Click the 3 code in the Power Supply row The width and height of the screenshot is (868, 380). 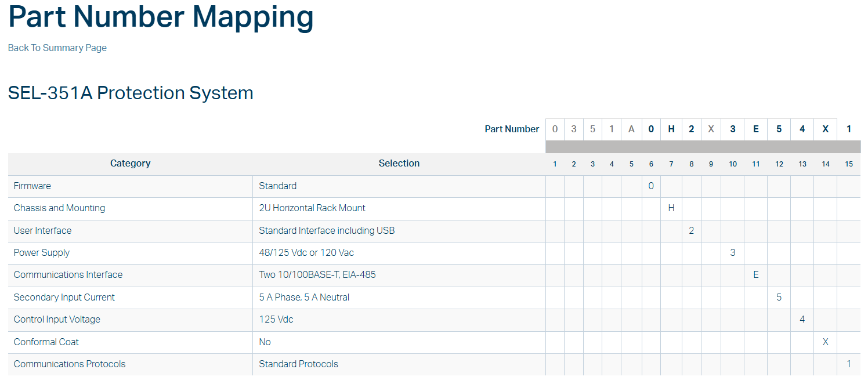click(x=733, y=253)
